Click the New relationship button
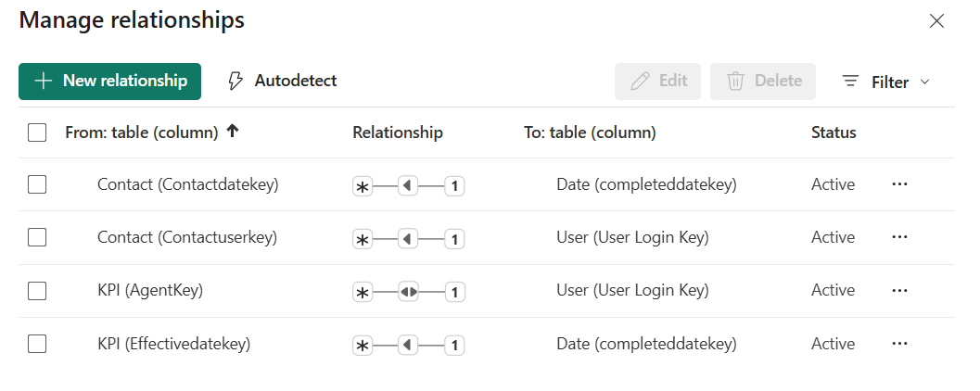This screenshot has height=391, width=980. (109, 82)
